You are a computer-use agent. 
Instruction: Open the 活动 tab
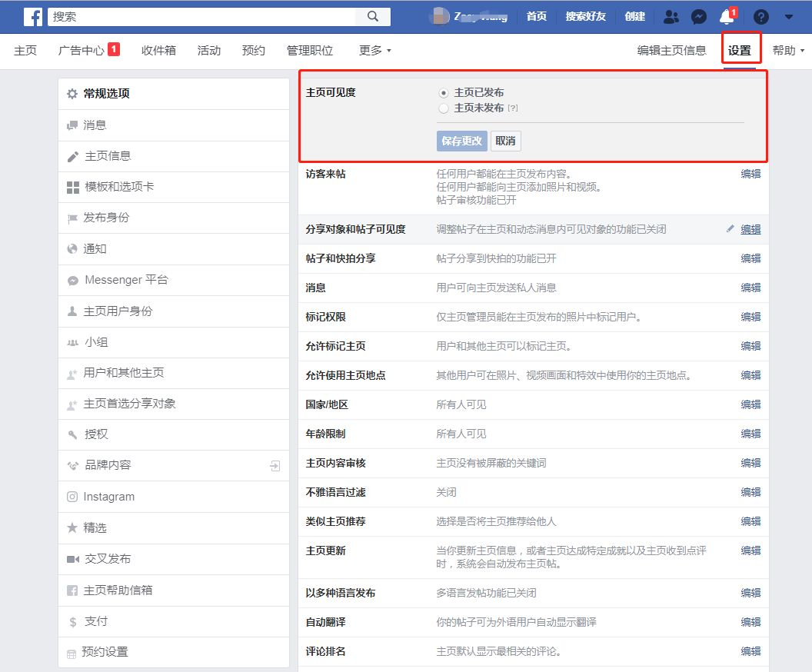tap(208, 50)
